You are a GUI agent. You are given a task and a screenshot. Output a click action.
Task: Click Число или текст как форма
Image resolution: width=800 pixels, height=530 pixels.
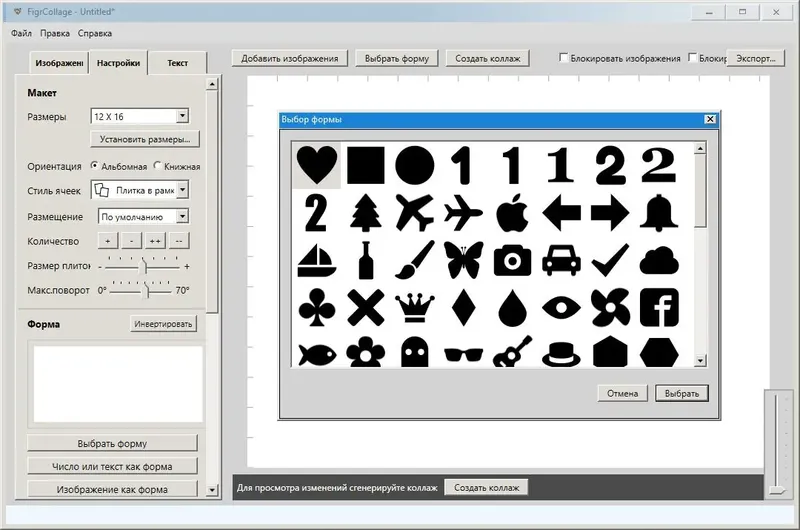(112, 466)
